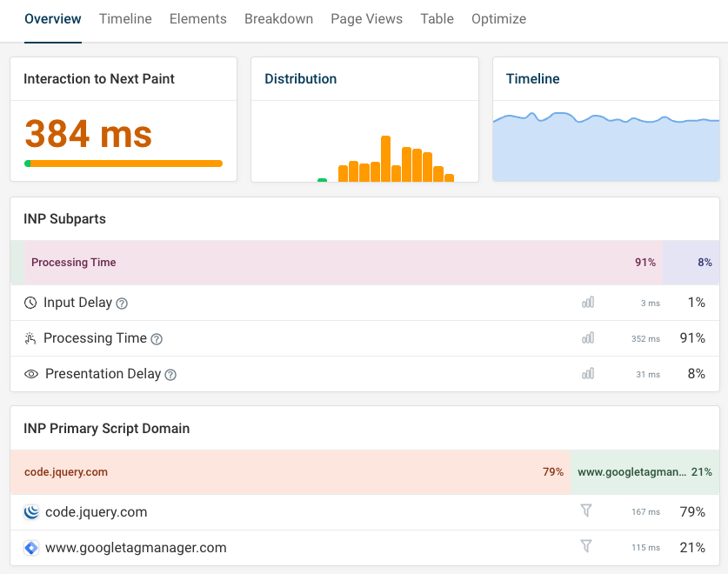Open the bar chart icon for Presentation Delay
The height and width of the screenshot is (574, 728).
(x=588, y=374)
